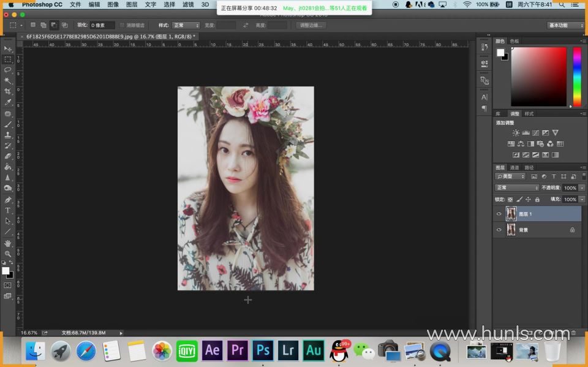
Task: Add a Curves adjustment layer
Action: pos(535,133)
